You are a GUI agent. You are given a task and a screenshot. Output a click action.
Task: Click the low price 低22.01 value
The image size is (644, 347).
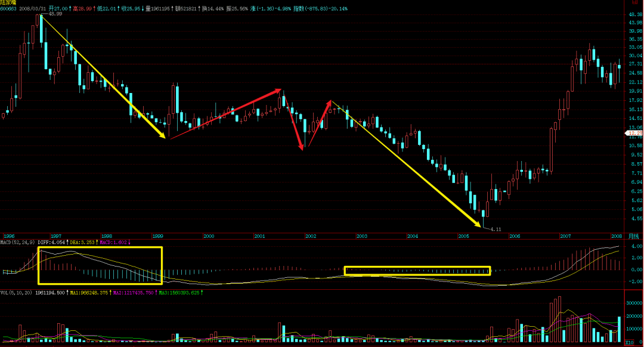pos(106,8)
